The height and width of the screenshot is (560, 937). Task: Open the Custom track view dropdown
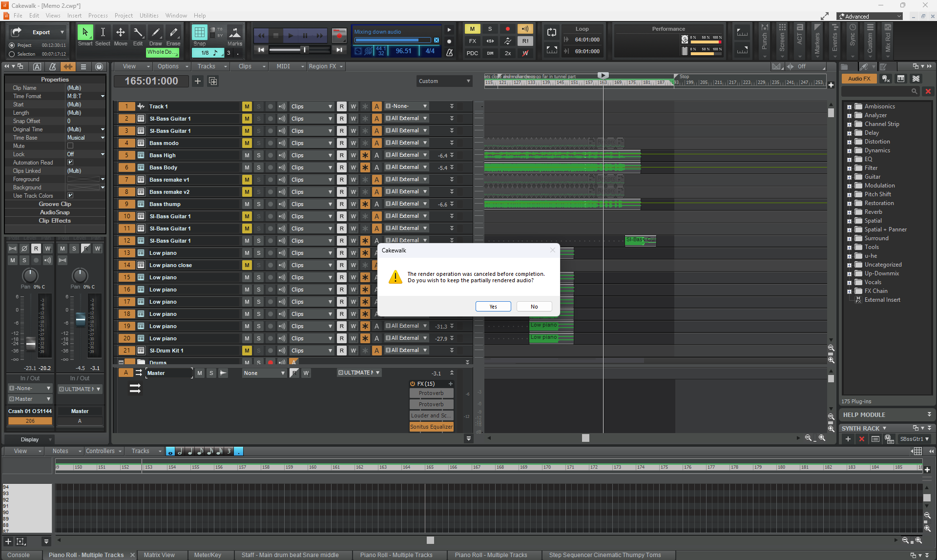444,81
